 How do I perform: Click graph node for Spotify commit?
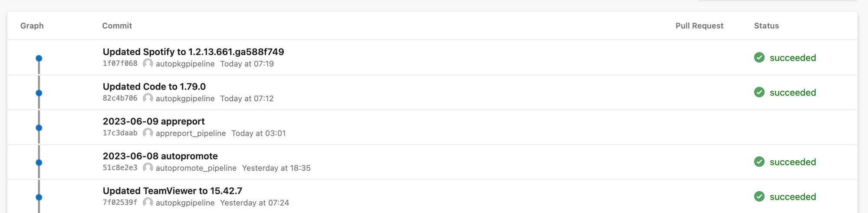pyautogui.click(x=39, y=58)
